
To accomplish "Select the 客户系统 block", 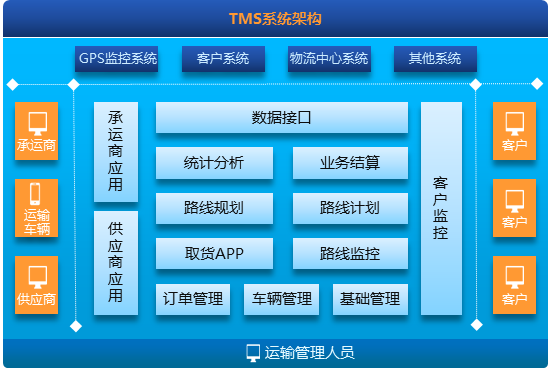I will point(223,59).
